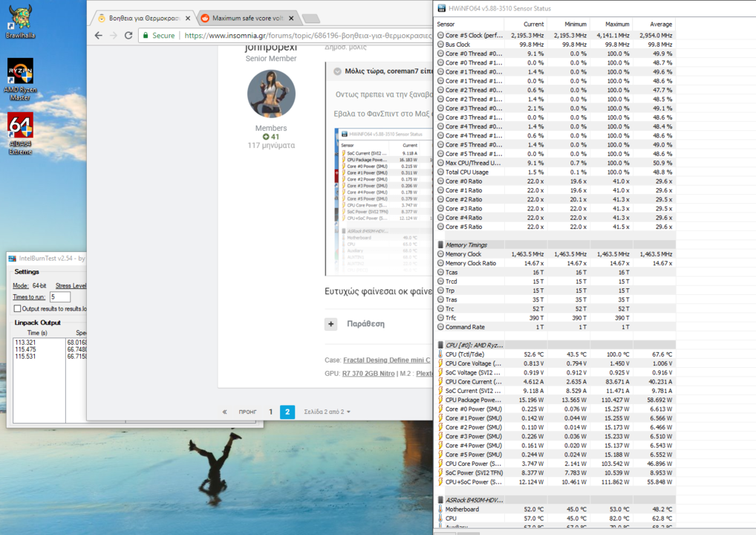Click Mode label in IntelBurnTest
This screenshot has height=535, width=756.
pyautogui.click(x=20, y=285)
